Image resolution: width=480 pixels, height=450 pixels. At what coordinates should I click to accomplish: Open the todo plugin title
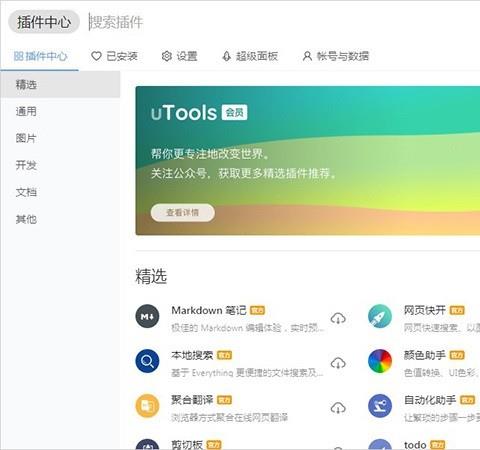coord(415,445)
